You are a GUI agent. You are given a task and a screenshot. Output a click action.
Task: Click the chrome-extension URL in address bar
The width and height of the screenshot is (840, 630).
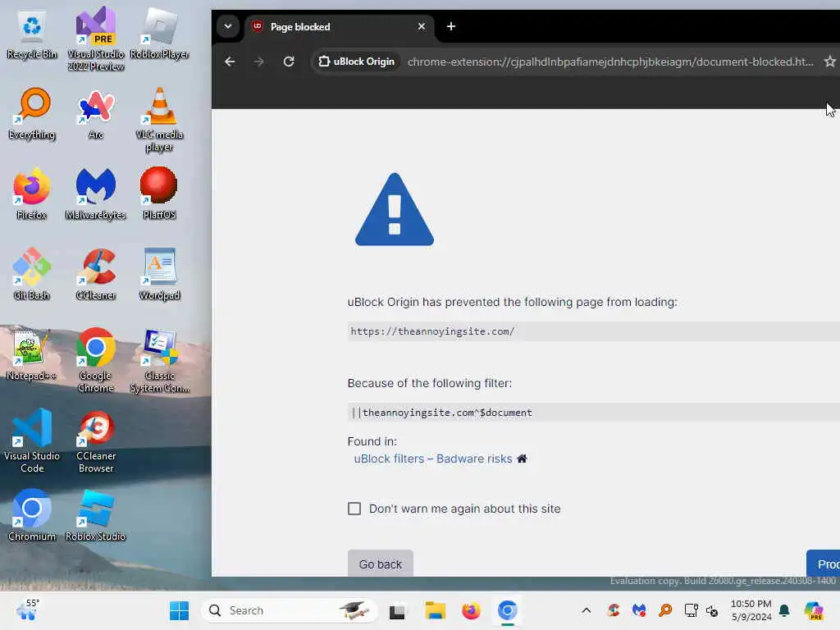point(610,62)
